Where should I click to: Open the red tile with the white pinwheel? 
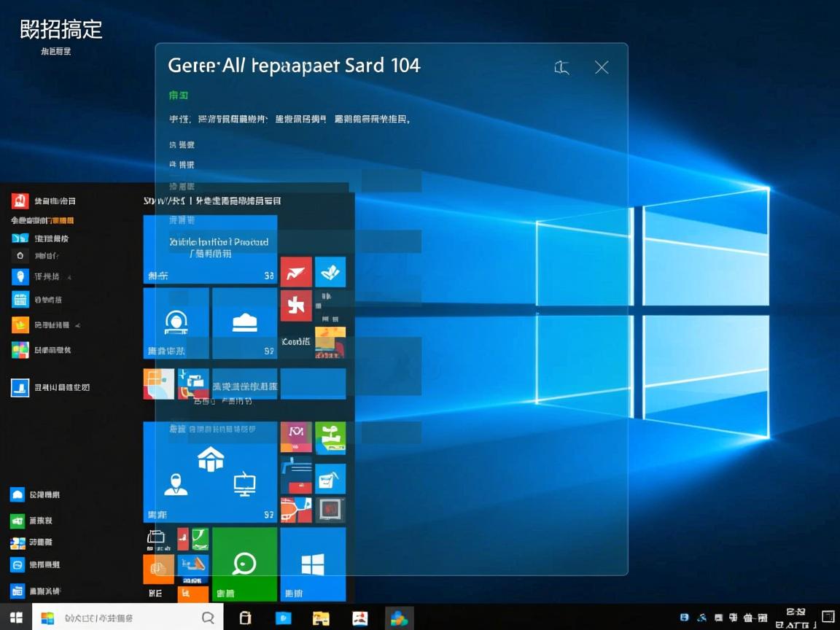pos(295,306)
